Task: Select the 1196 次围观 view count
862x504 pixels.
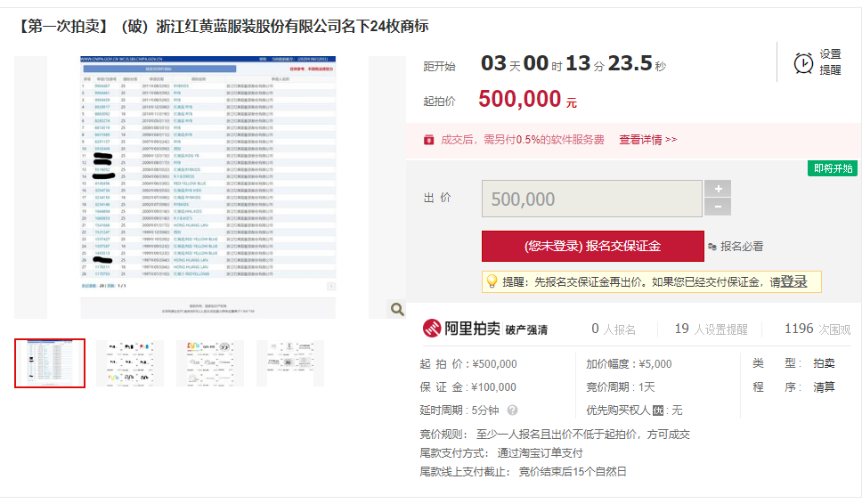Action: (817, 329)
